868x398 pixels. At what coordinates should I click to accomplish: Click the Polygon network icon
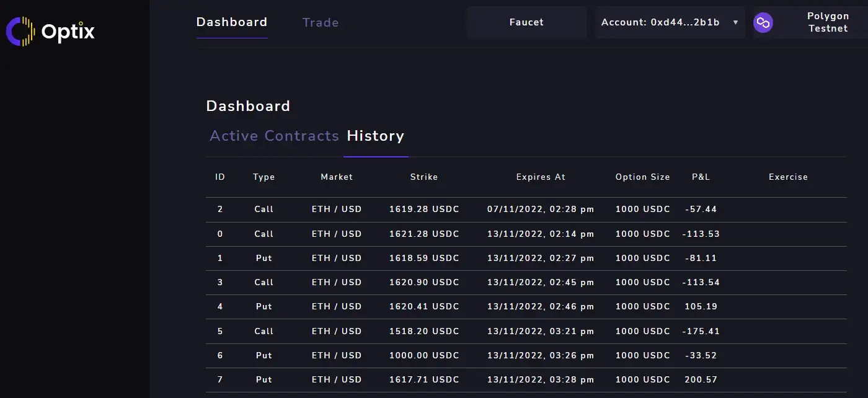763,23
